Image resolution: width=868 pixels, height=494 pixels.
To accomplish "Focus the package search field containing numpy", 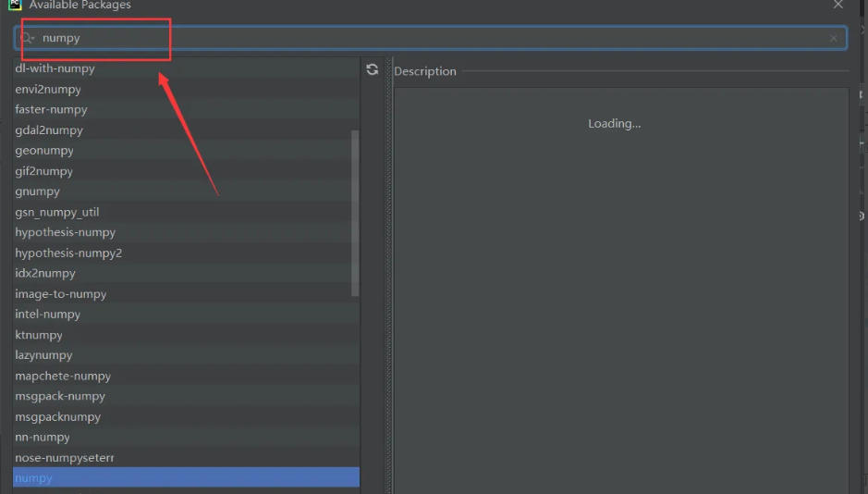I will (430, 38).
